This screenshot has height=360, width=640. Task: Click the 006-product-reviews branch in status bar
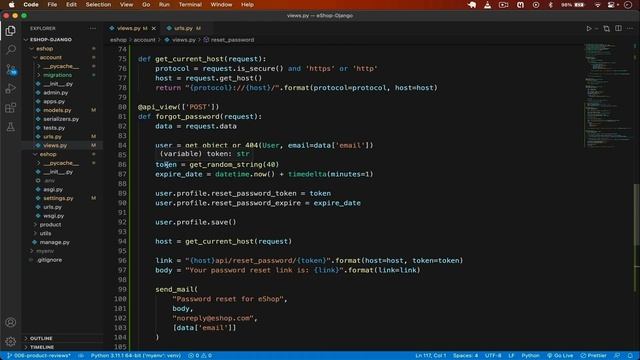pyautogui.click(x=39, y=356)
